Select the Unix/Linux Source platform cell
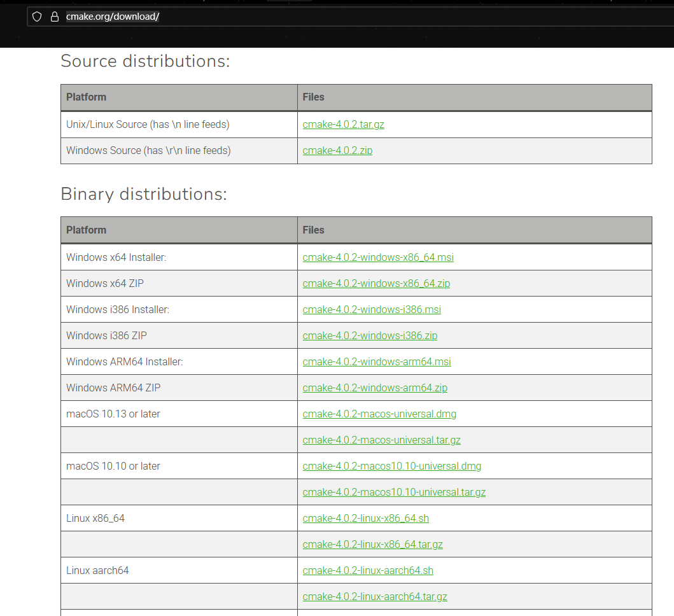The image size is (674, 616). [x=179, y=125]
